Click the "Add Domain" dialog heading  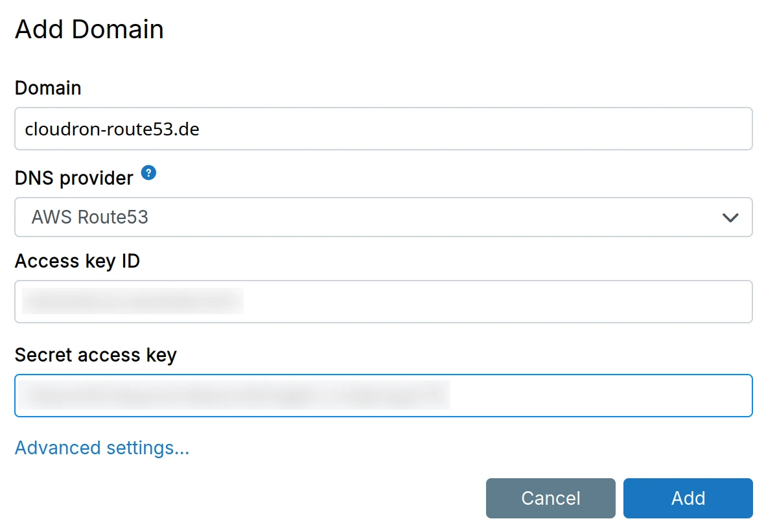(x=89, y=30)
